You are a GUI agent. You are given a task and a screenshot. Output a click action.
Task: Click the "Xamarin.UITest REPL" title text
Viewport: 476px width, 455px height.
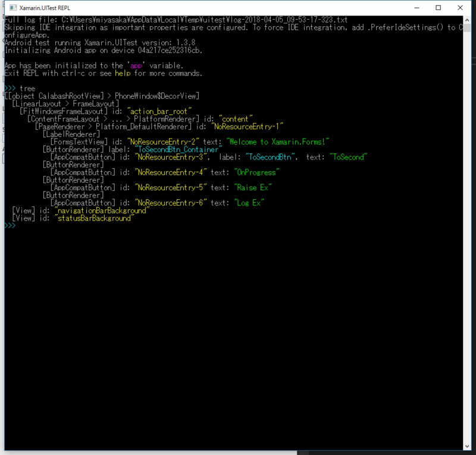pos(45,8)
